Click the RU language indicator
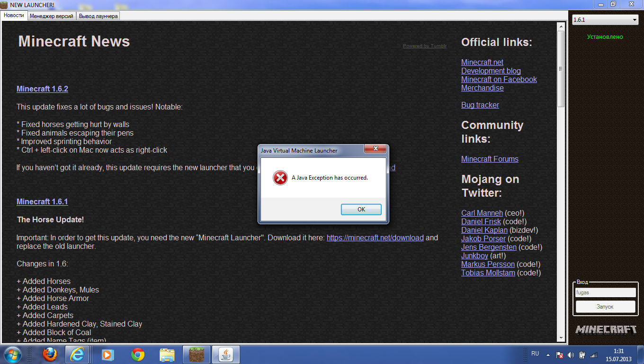This screenshot has width=644, height=364. (x=535, y=354)
